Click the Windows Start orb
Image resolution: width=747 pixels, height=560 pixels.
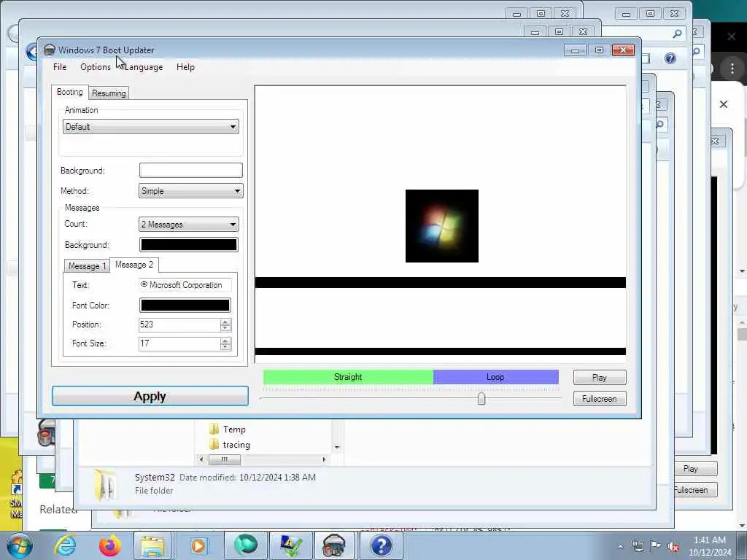click(19, 545)
